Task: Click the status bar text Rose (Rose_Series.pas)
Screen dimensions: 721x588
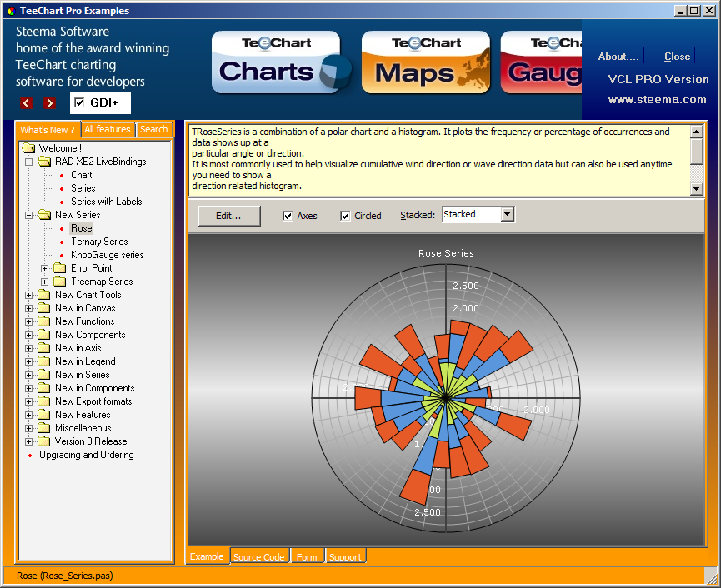Action: [65, 576]
